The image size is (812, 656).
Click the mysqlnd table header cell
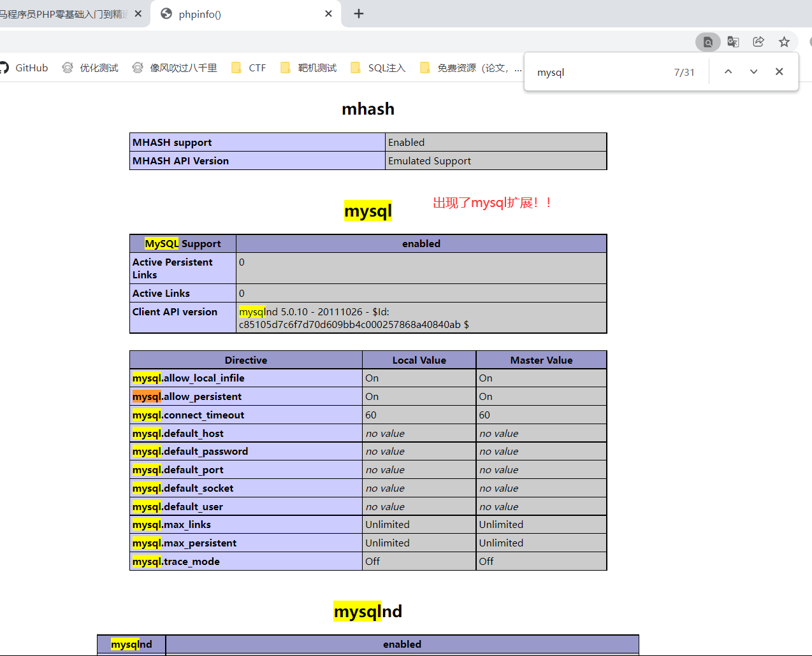pyautogui.click(x=131, y=644)
